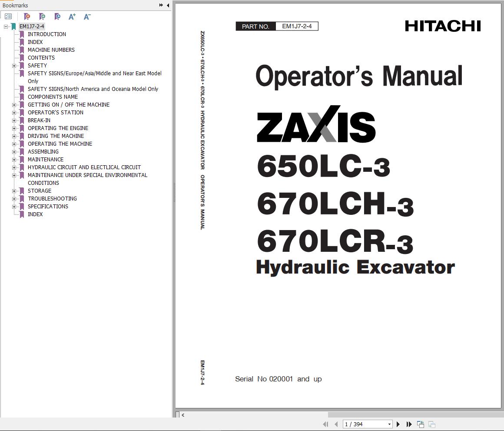
Task: Collapse the EM1J7-2-4 root bookmark
Action: (x=6, y=27)
